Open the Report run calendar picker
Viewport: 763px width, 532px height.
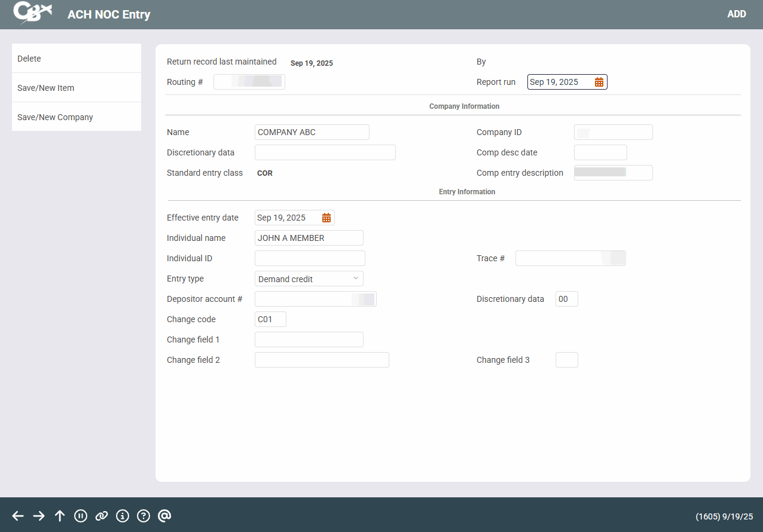[599, 82]
